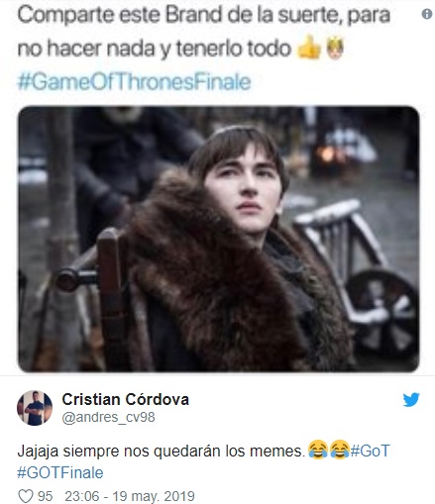Click the text 'Jajaja siempre nos quedarán los memes'
Image resolution: width=435 pixels, height=504 pixels.
click(x=161, y=451)
